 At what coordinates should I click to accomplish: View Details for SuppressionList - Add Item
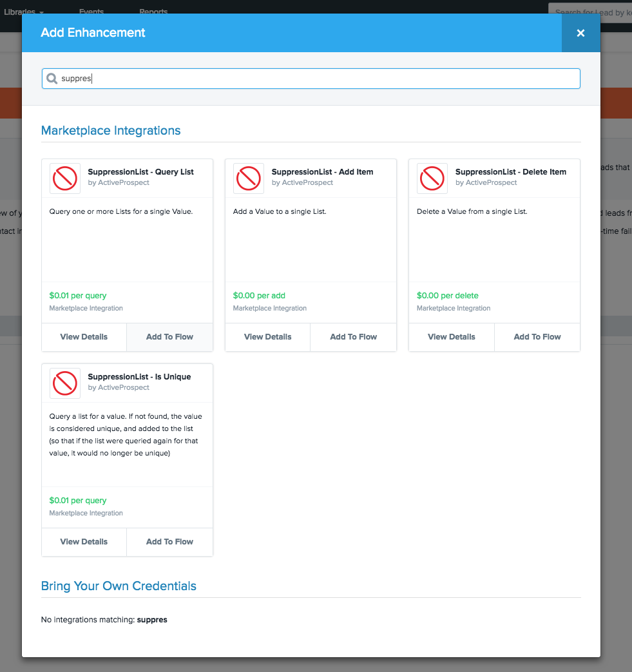point(268,337)
